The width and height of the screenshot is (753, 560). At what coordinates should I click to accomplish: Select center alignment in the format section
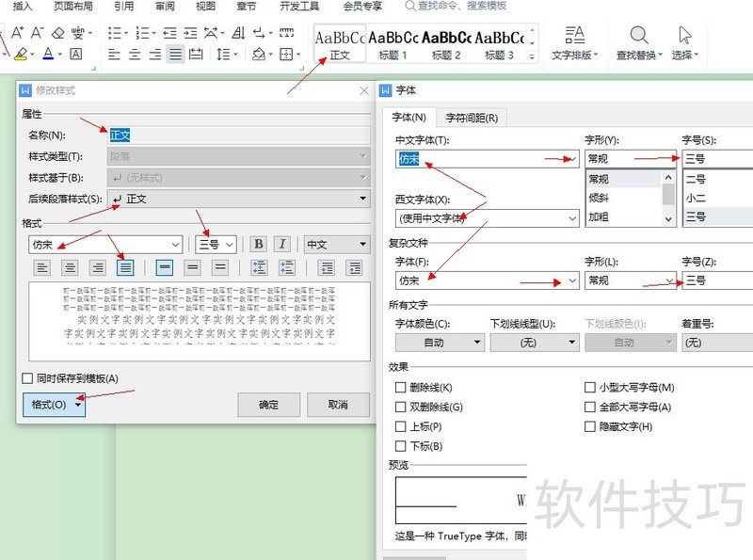[x=70, y=268]
